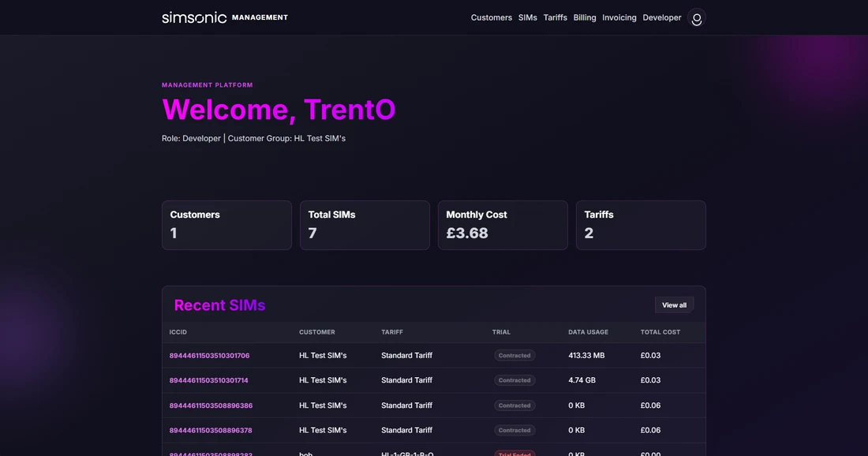
Task: Open the user profile icon
Action: [697, 17]
